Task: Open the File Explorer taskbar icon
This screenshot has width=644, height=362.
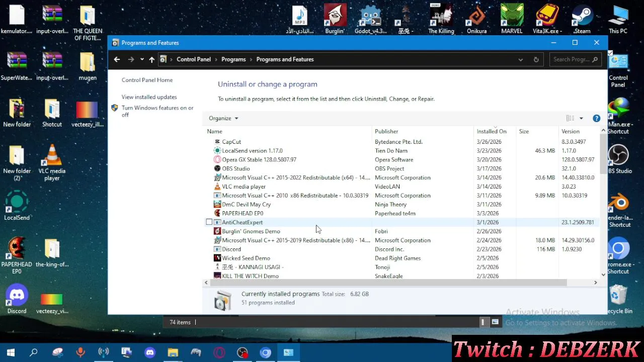Action: pyautogui.click(x=173, y=353)
